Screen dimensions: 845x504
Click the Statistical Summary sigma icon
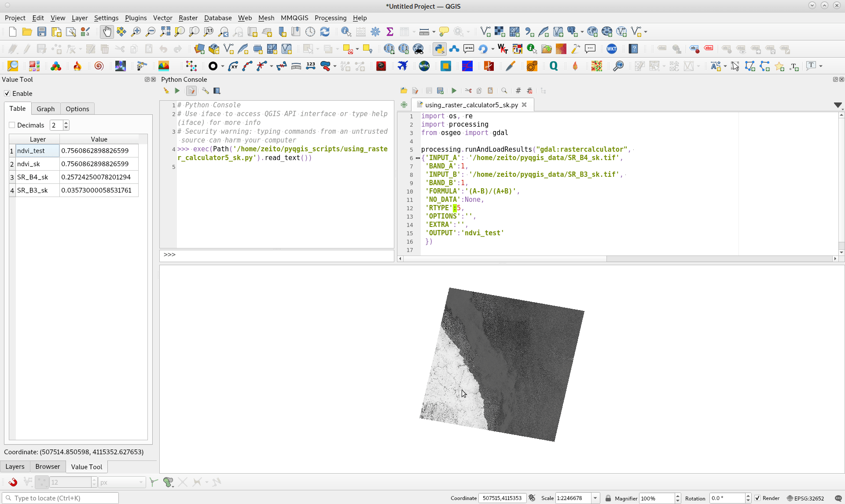(389, 32)
